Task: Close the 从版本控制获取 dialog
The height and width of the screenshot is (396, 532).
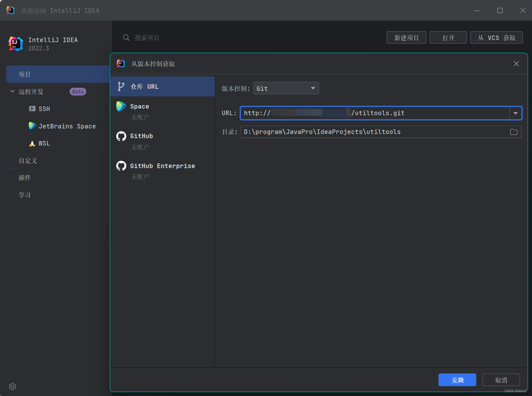Action: (516, 64)
